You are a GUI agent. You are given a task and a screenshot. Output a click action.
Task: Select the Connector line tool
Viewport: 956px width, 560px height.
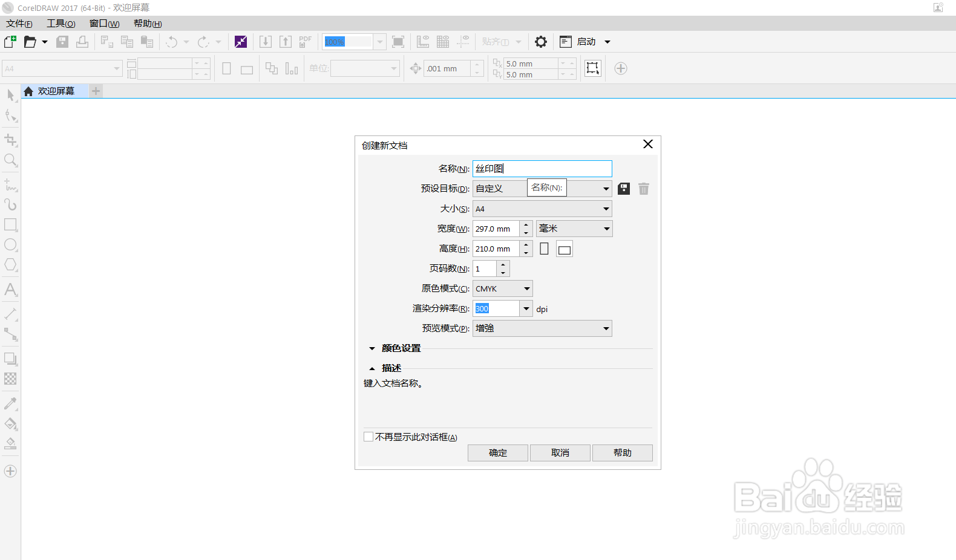(x=10, y=334)
